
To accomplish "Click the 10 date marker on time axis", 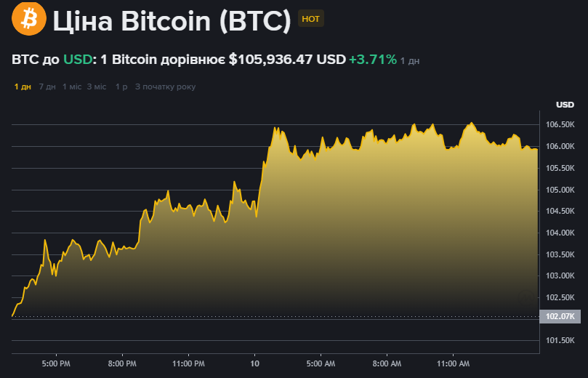I will (x=254, y=363).
